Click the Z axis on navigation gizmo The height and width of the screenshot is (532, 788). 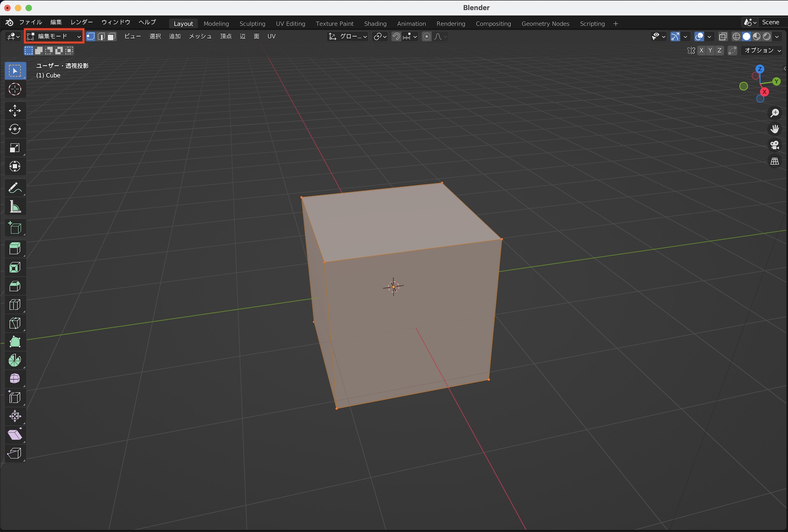pos(760,69)
